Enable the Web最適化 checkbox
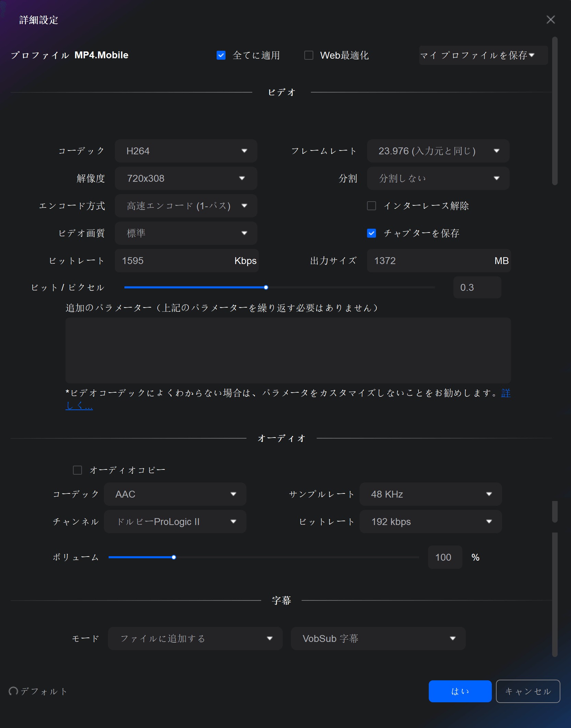 [309, 55]
